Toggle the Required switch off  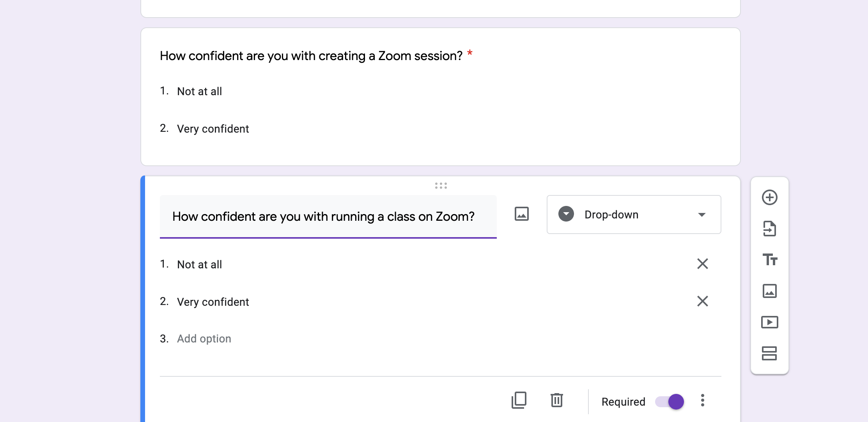[670, 401]
